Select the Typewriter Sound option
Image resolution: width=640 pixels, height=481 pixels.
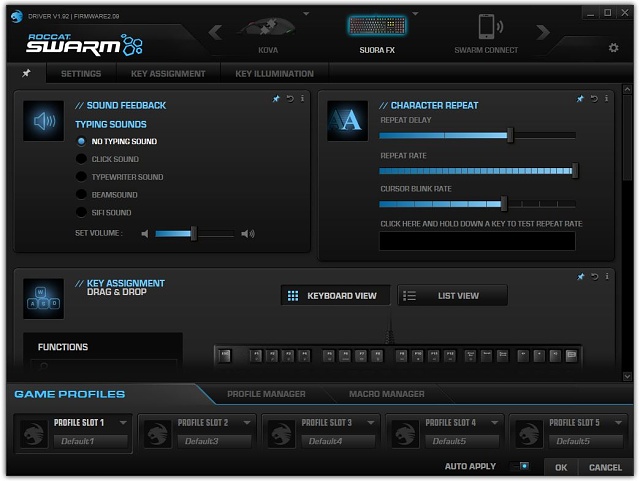(x=81, y=177)
